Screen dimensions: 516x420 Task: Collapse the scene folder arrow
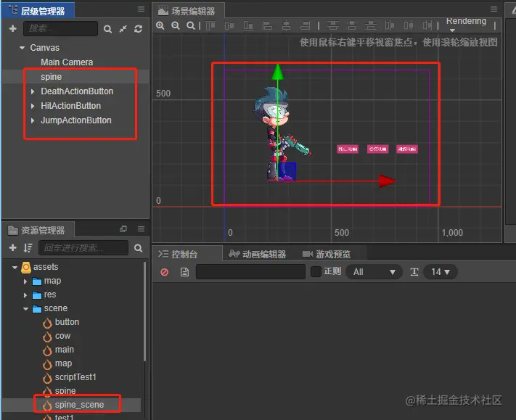tap(25, 309)
